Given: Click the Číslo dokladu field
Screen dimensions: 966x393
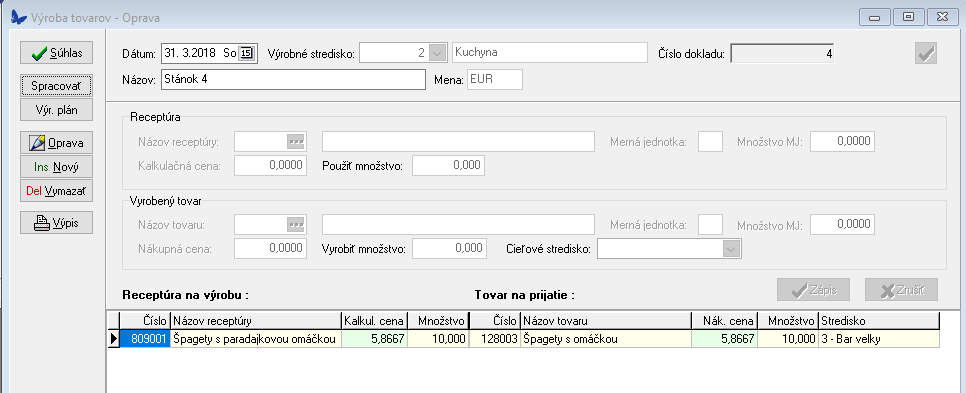Looking at the screenshot, I should point(782,54).
